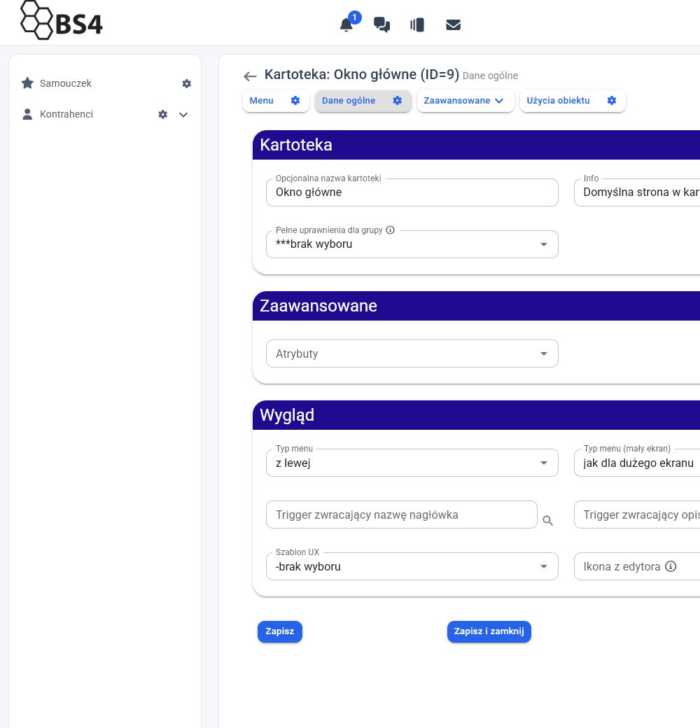Expand the Kontrahenci sidebar item
Viewport: 700px width, 728px height.
click(x=183, y=115)
